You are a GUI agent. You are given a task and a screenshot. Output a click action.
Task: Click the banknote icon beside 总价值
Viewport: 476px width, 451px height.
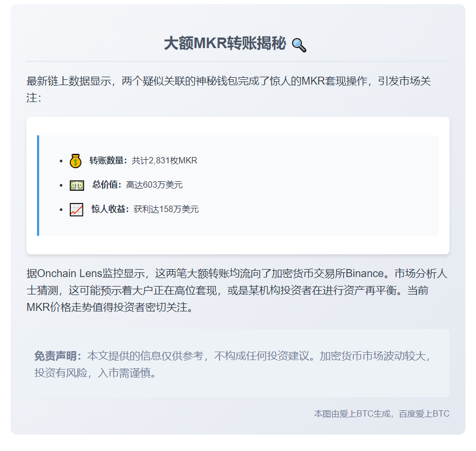coord(77,185)
